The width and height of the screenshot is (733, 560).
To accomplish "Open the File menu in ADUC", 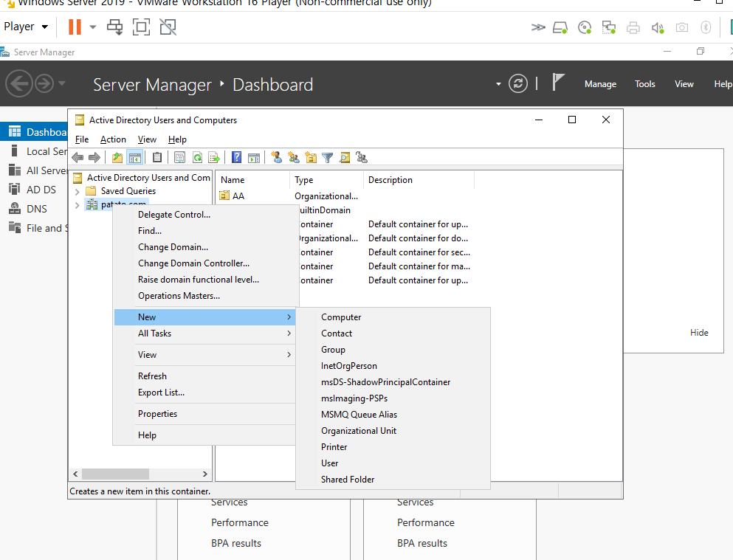I will pyautogui.click(x=82, y=139).
